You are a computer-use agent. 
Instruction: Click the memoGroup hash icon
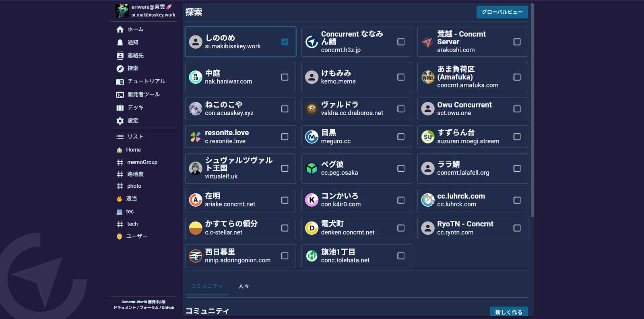(x=120, y=162)
